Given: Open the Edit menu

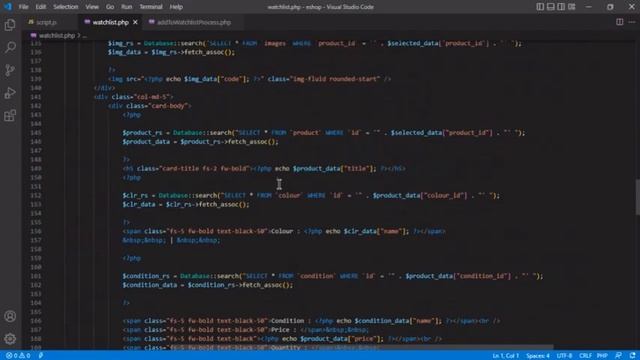Looking at the screenshot, I should pyautogui.click(x=40, y=7).
